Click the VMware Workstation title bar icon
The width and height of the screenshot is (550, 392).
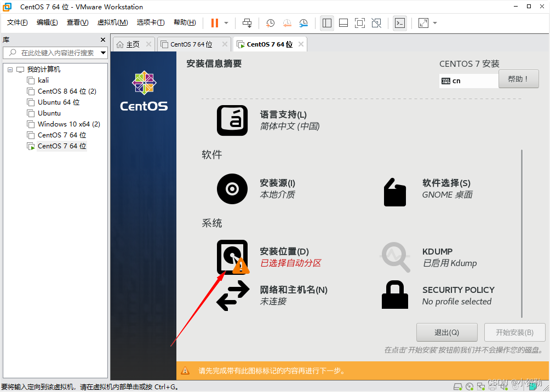coord(7,7)
